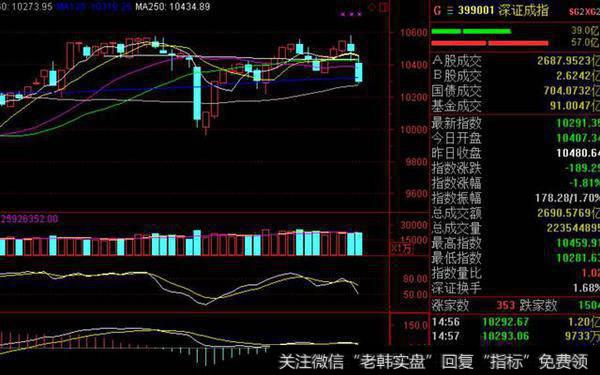This screenshot has width=600, height=375.
Task: Select 基金成交 value 91.0047亿
Action: [575, 106]
